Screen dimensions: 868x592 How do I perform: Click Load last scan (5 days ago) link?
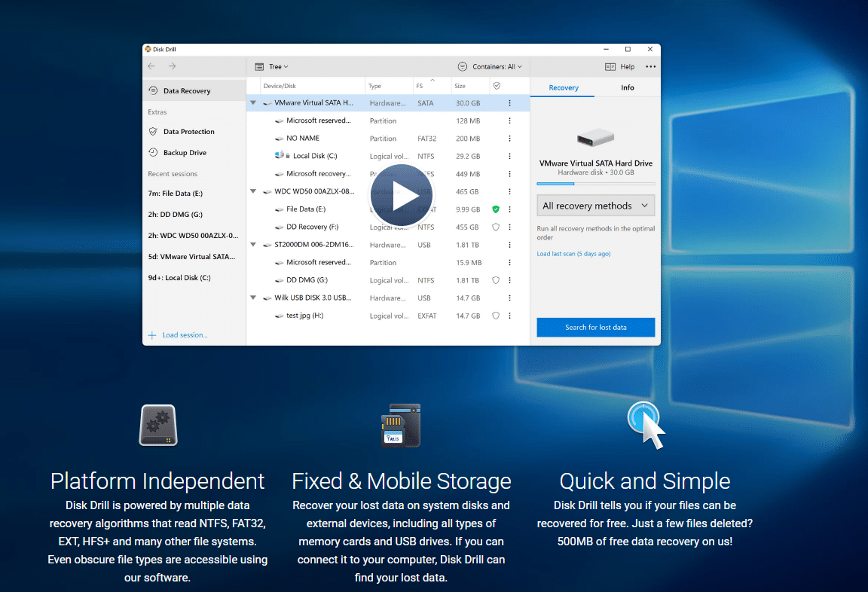[x=573, y=254]
